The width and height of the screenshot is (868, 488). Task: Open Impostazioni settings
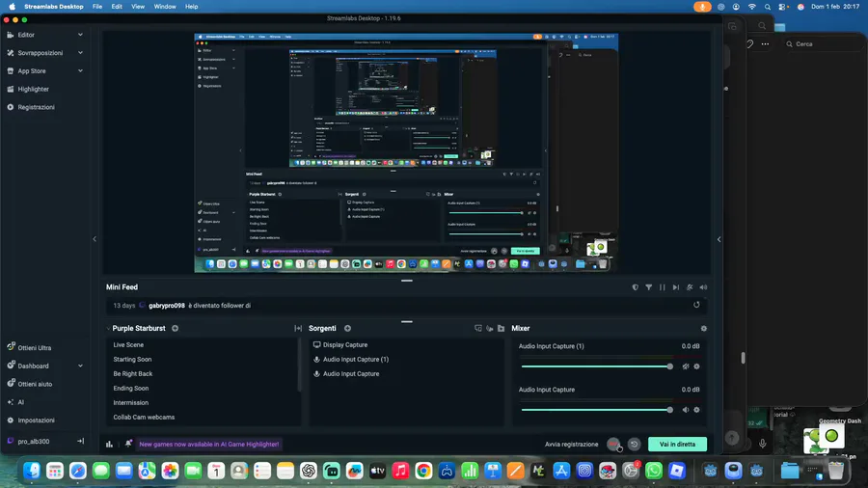36,420
